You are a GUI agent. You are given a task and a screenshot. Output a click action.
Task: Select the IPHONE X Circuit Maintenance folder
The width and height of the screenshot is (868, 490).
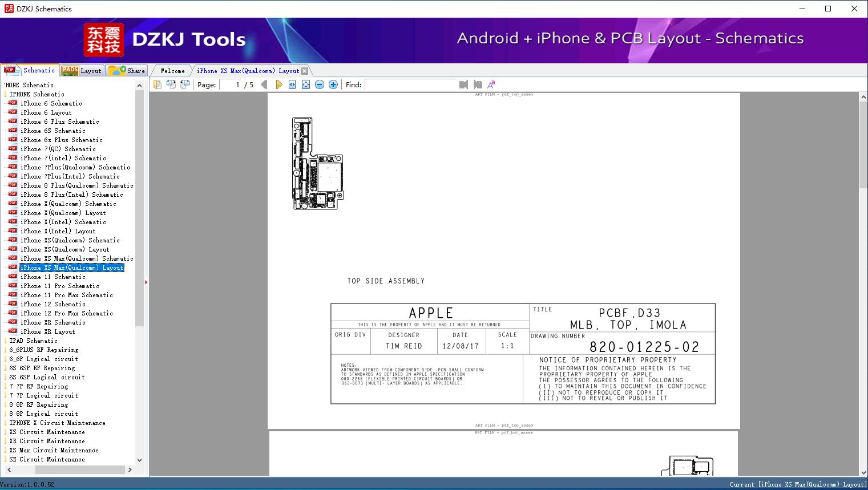(x=57, y=423)
